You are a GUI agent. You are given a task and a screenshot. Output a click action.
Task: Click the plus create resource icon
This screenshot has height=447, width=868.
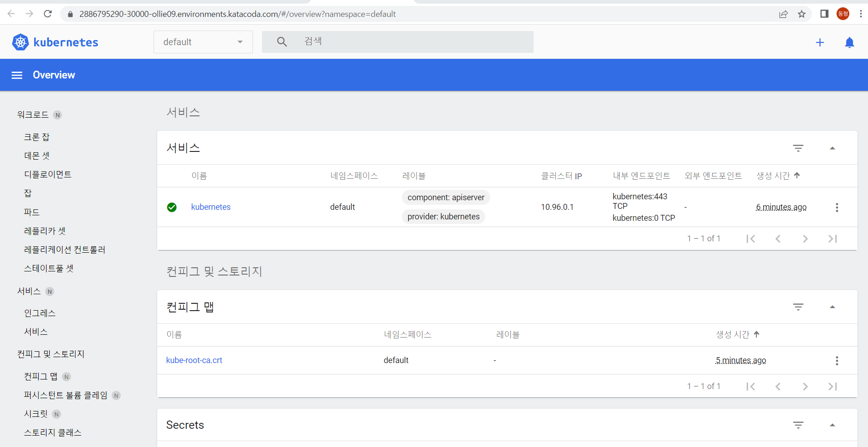pos(820,42)
